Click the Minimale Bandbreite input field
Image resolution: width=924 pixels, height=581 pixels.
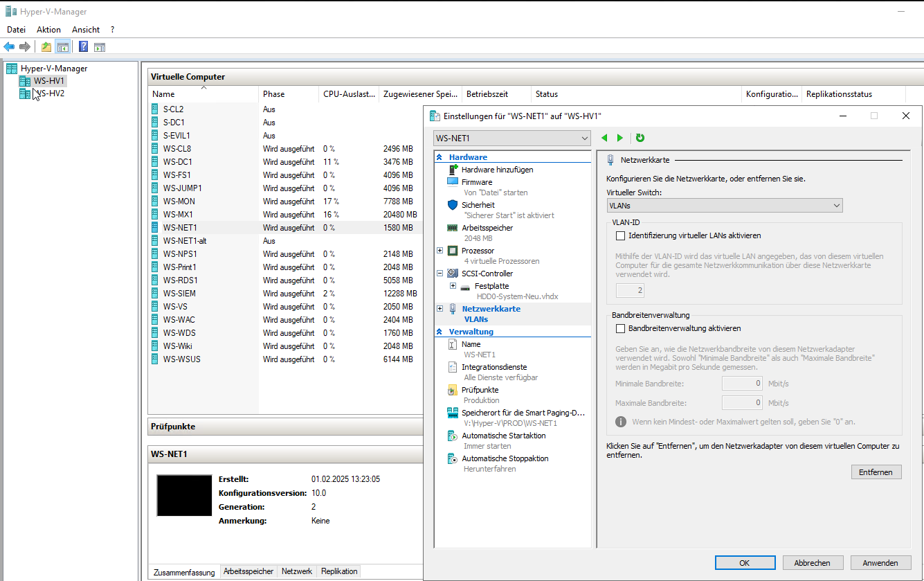[x=743, y=384]
